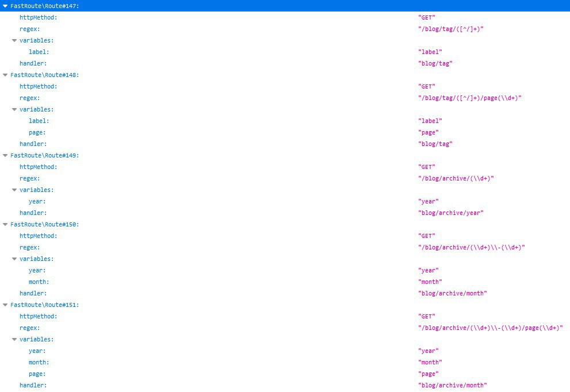Image resolution: width=570 pixels, height=392 pixels.
Task: Click handler value "blog/tag" in Route#148
Action: point(435,144)
